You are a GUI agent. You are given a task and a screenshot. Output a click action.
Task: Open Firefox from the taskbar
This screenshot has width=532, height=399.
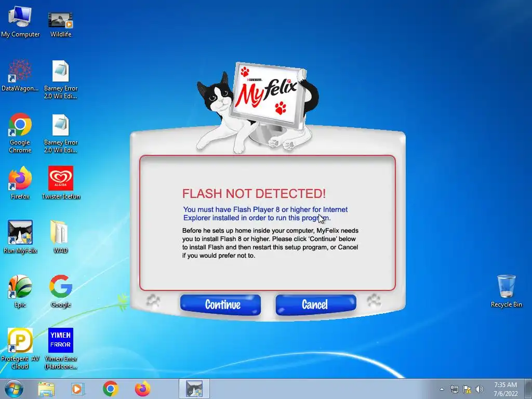tap(142, 389)
